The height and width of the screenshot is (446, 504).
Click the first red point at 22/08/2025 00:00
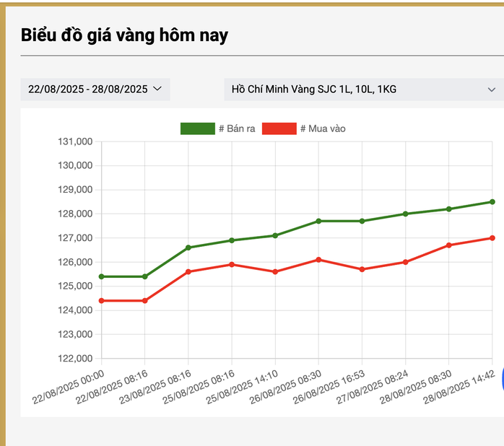click(102, 300)
